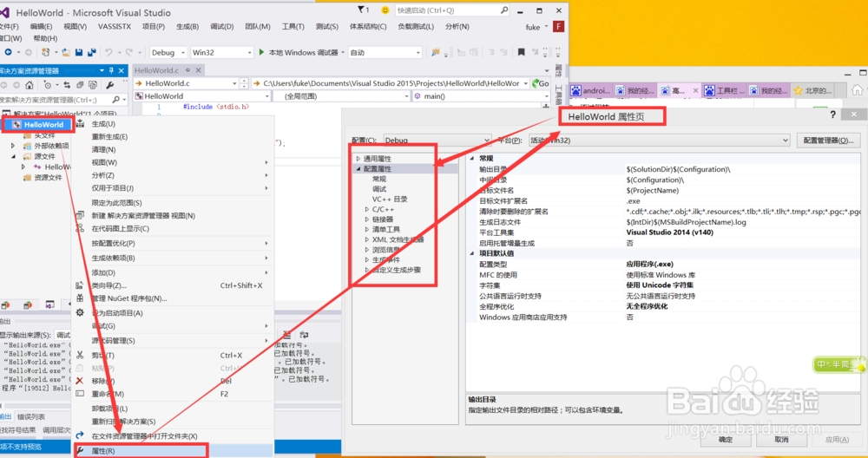Click the Save All toolbar icon

pos(91,53)
